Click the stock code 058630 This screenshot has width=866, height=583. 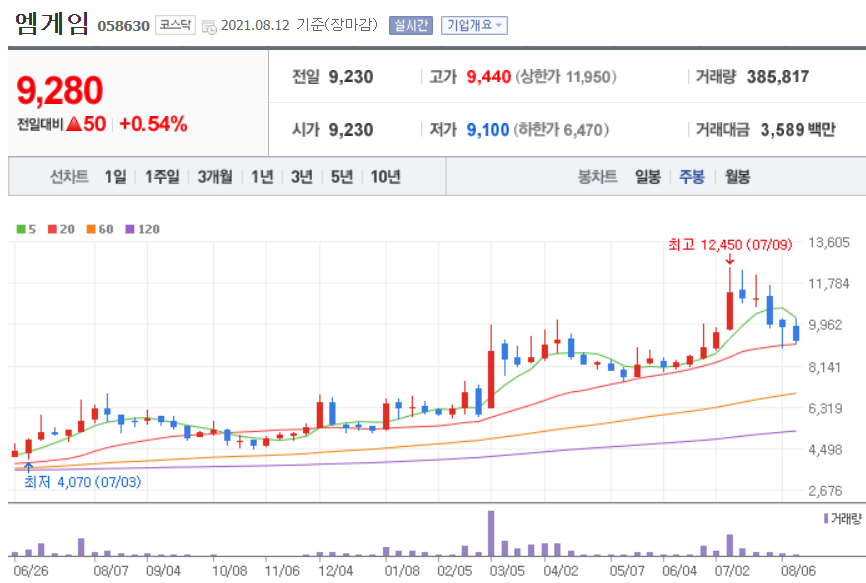click(x=123, y=26)
